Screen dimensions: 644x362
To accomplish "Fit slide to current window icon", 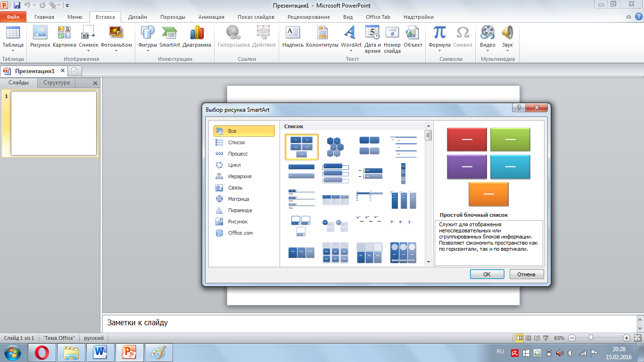I will (x=638, y=338).
